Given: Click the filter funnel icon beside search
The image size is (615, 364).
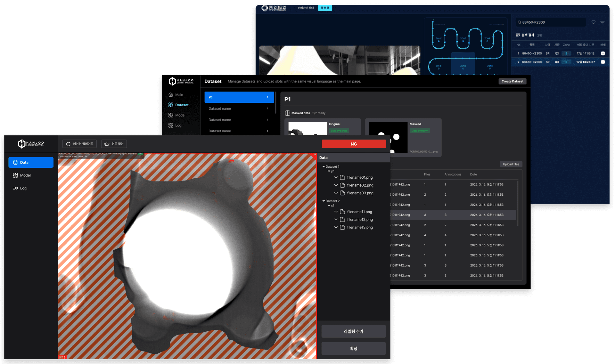Looking at the screenshot, I should click(x=593, y=22).
